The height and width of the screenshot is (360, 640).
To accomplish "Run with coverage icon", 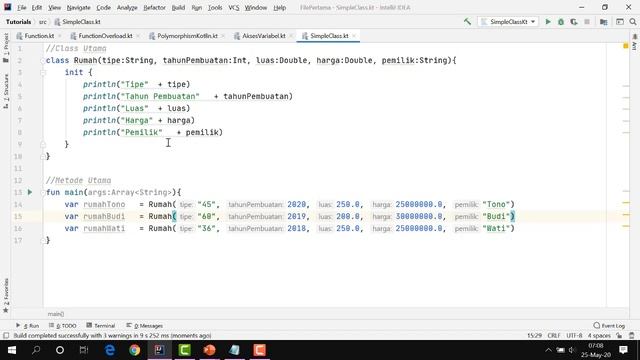I will click(574, 22).
